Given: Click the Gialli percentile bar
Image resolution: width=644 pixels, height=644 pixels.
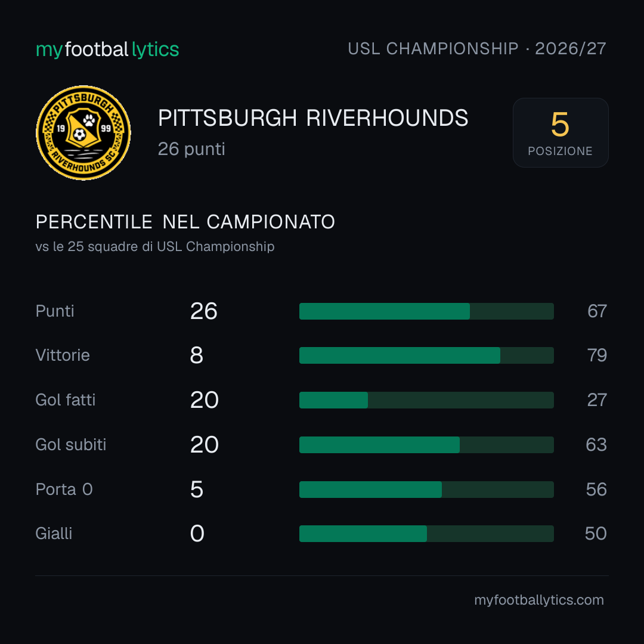Looking at the screenshot, I should 426,534.
